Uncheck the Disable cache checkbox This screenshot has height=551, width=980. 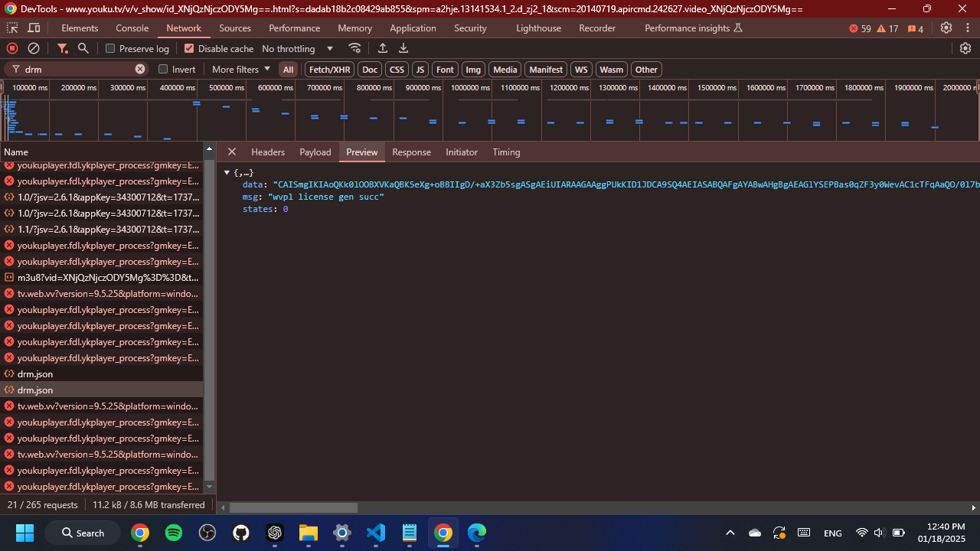coord(189,48)
